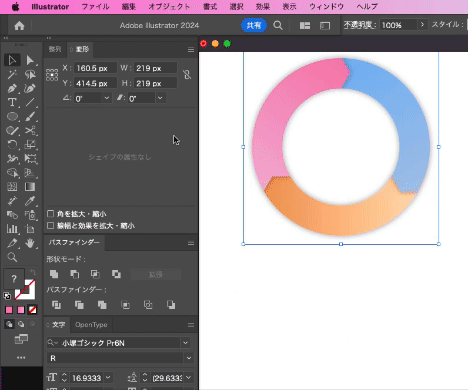Select the Artboard tool
The height and width of the screenshot is (390, 468).
(x=30, y=229)
